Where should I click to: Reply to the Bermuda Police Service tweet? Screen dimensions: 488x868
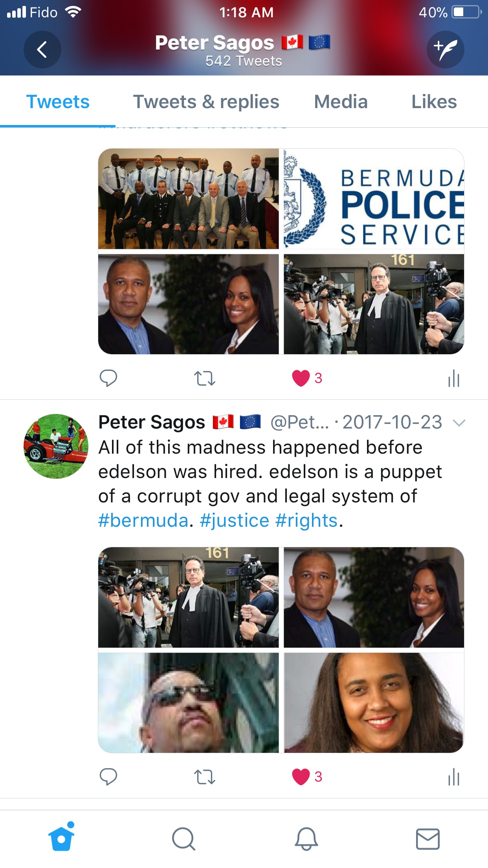click(x=108, y=378)
